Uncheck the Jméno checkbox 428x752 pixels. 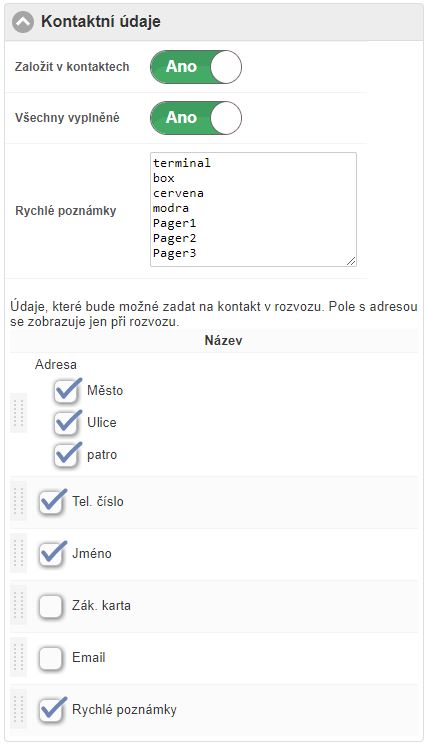click(51, 554)
